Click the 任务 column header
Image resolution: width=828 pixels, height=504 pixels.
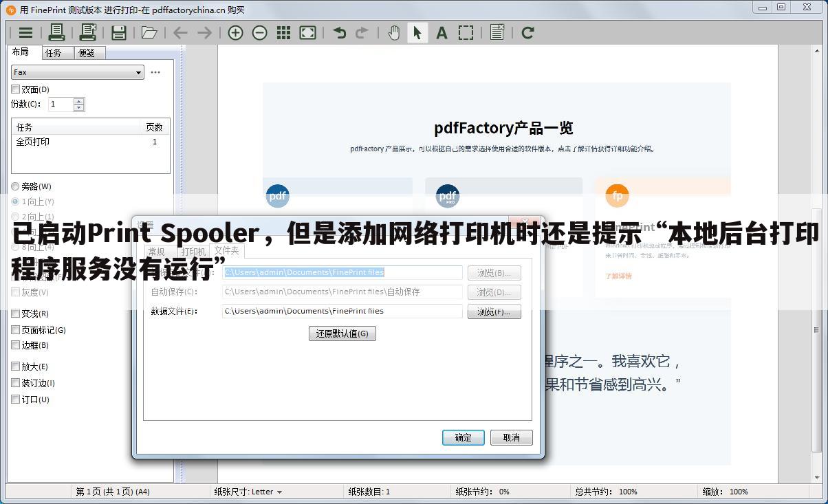click(76, 127)
